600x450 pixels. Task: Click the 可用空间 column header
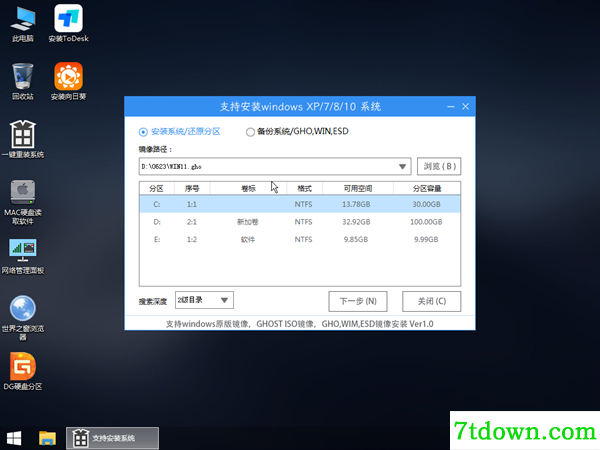click(x=358, y=188)
